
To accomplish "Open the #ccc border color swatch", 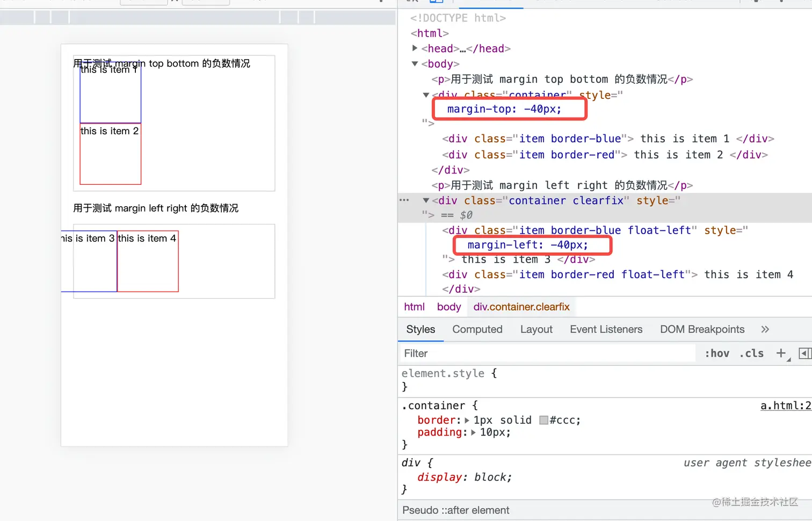I will [x=543, y=420].
